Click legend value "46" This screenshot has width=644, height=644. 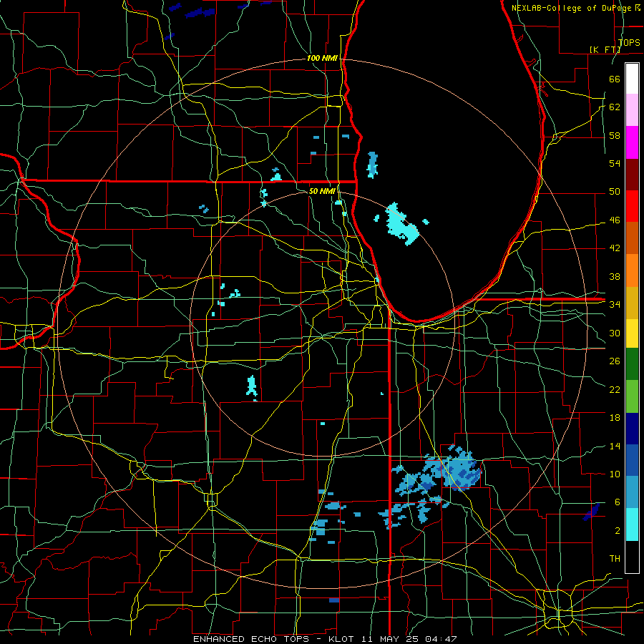pyautogui.click(x=615, y=220)
